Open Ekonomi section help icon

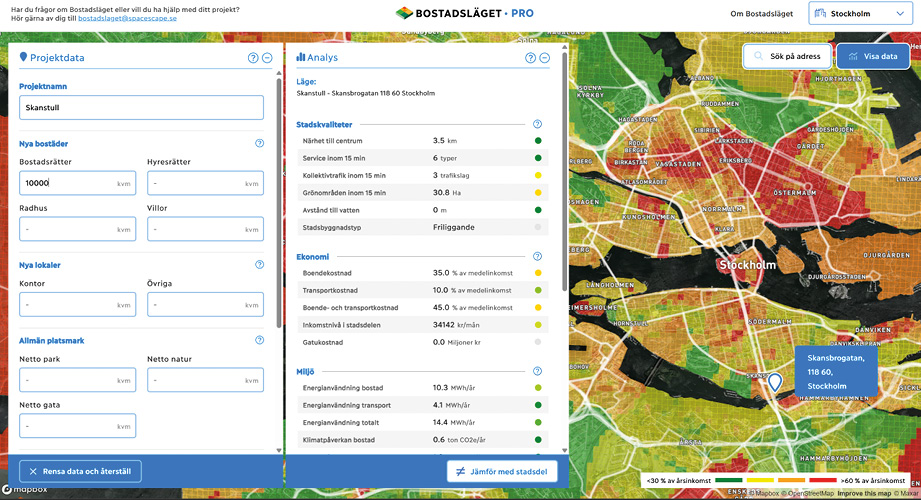click(537, 257)
